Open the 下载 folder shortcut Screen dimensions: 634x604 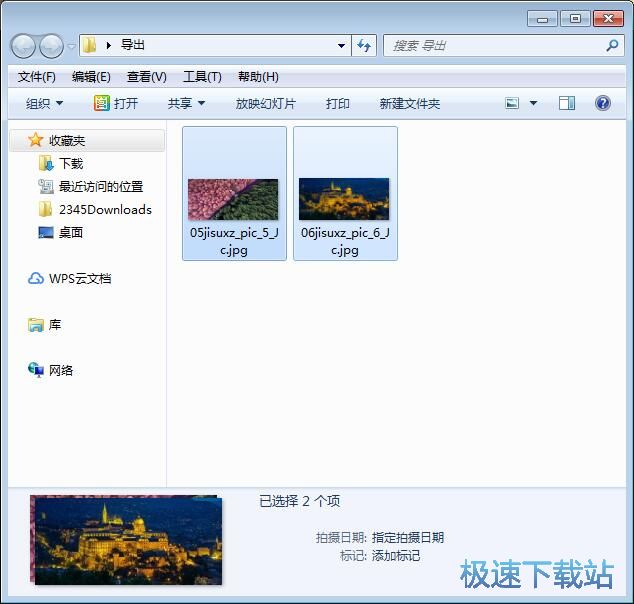(x=71, y=164)
